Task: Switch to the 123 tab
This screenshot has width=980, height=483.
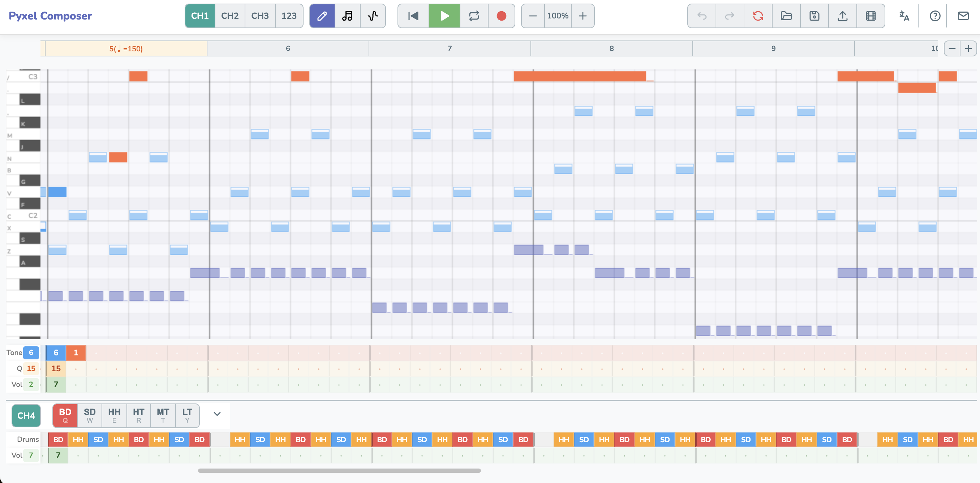Action: [289, 16]
